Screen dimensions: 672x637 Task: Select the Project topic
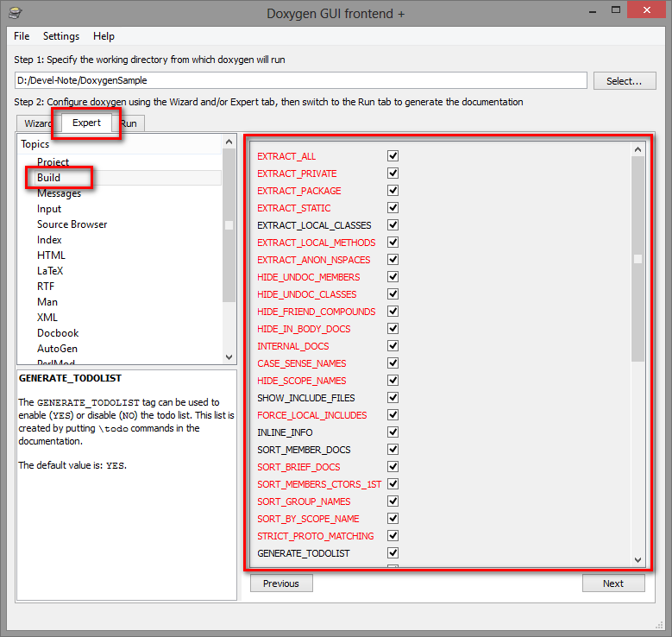tap(53, 162)
